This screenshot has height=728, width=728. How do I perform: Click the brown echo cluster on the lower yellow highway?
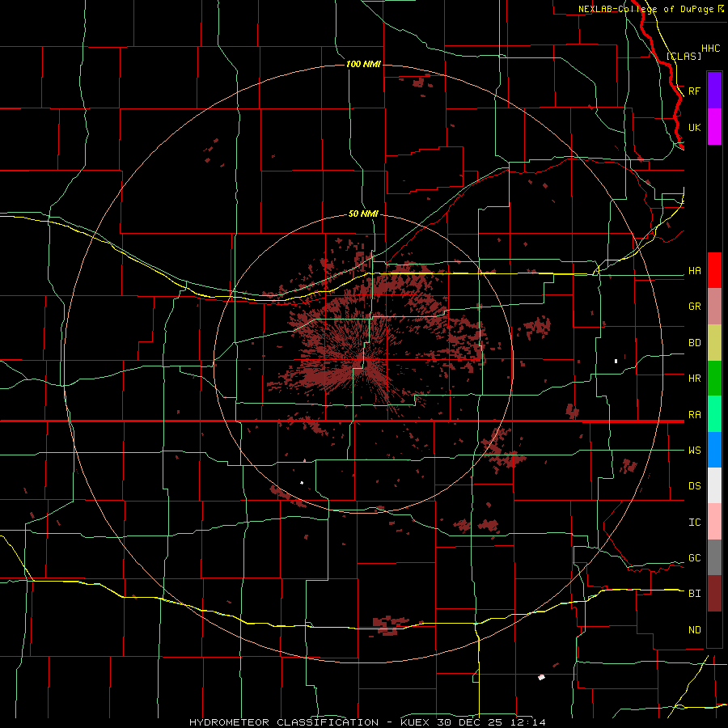(x=390, y=625)
